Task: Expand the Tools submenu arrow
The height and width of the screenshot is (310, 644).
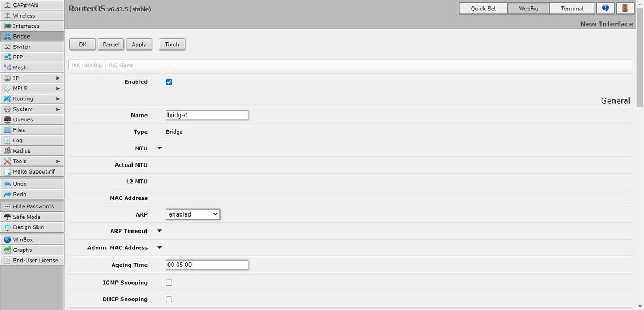Action: [x=58, y=161]
